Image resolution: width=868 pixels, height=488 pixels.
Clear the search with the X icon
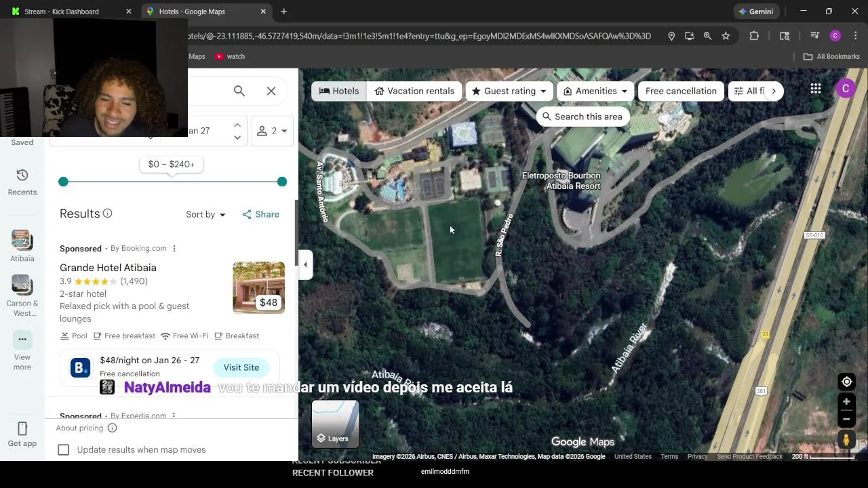[271, 91]
